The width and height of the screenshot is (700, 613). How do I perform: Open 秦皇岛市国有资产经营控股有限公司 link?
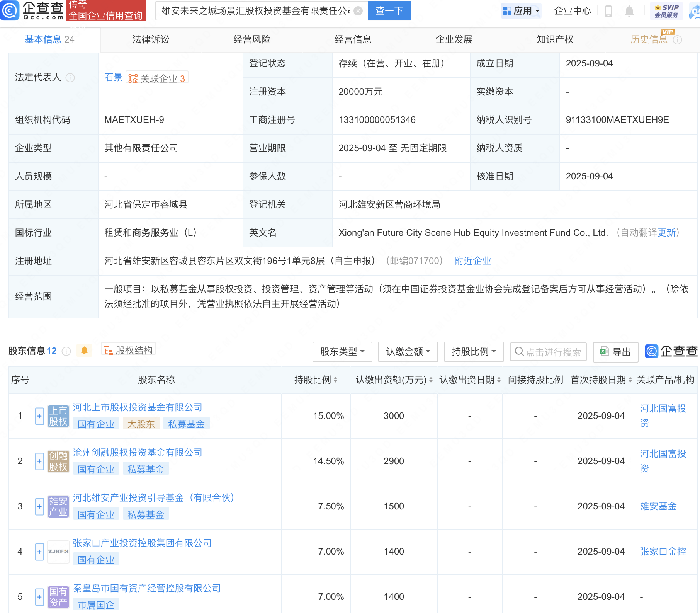[147, 588]
